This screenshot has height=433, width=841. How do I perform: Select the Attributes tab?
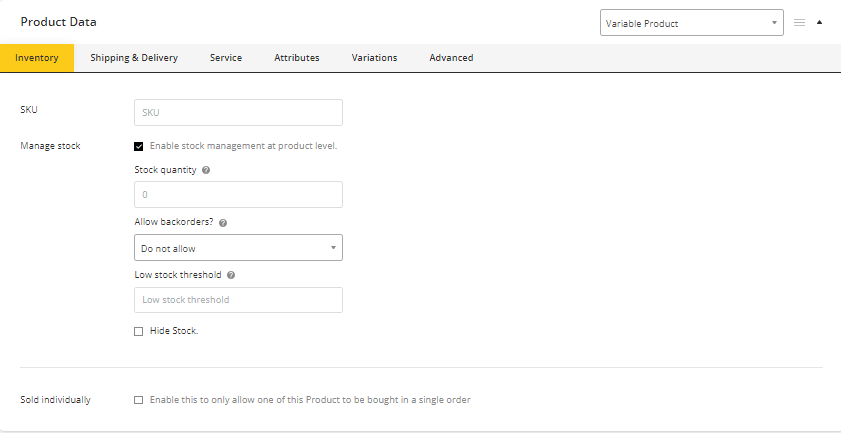pyautogui.click(x=297, y=58)
